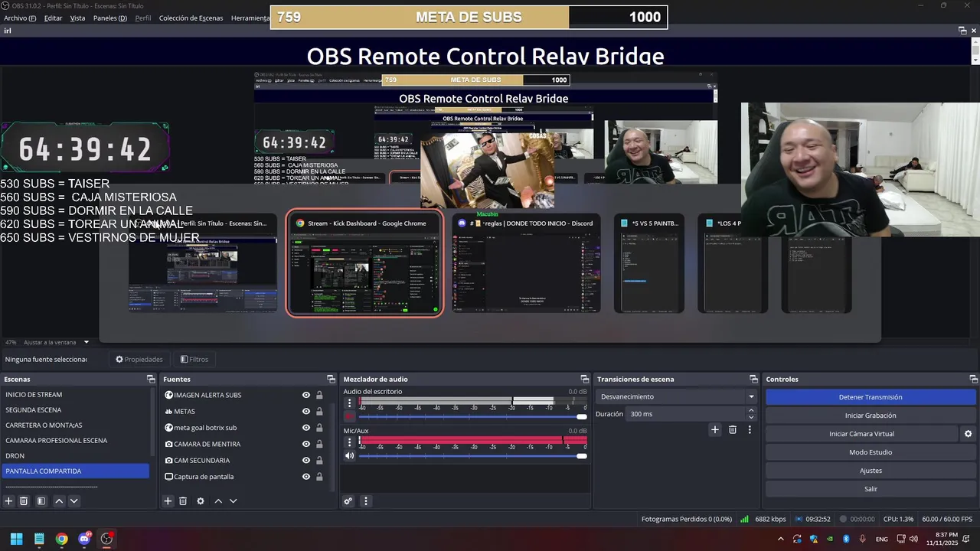980x551 pixels.
Task: Mute the Mic/Aux channel
Action: click(x=349, y=455)
